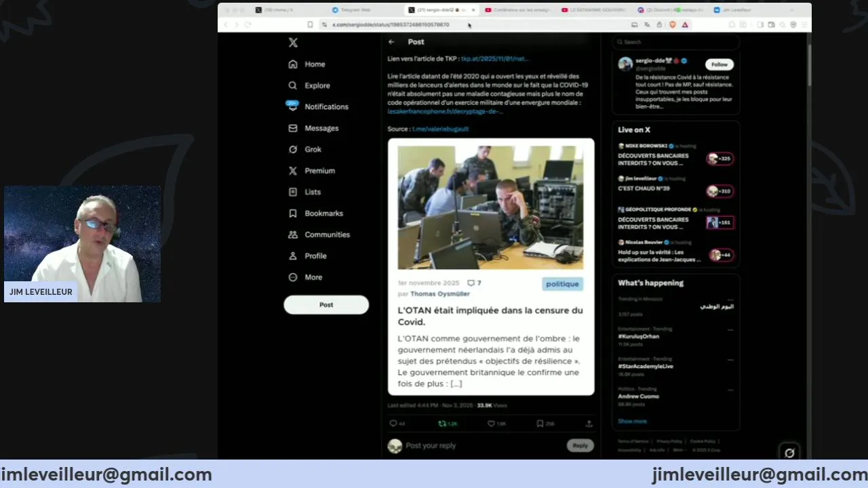Screen dimensions: 868x488
Task: Open sergio-dde profile avatar in right panel
Action: pyautogui.click(x=625, y=64)
